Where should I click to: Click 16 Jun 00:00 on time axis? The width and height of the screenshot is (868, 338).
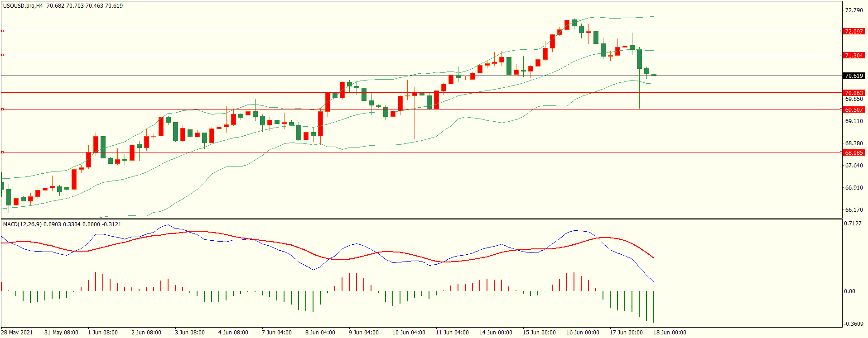click(x=582, y=333)
